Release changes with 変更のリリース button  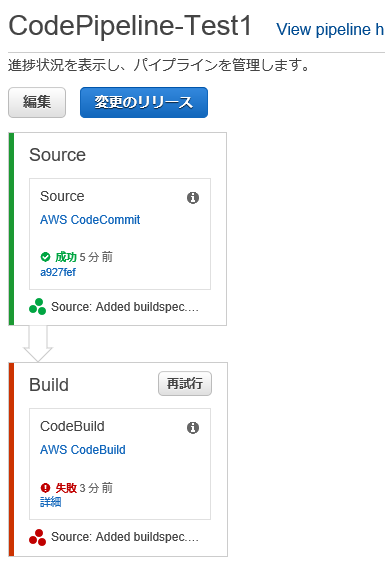[x=144, y=102]
